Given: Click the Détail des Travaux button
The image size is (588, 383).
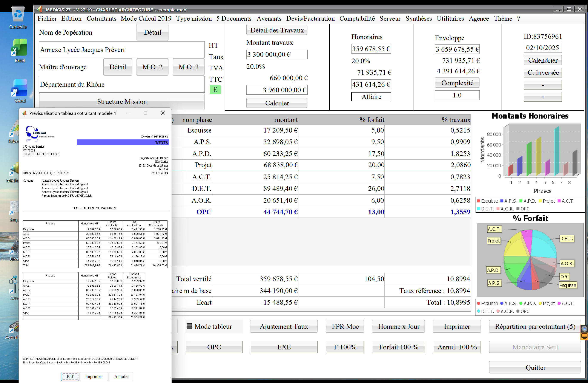Looking at the screenshot, I should (277, 30).
